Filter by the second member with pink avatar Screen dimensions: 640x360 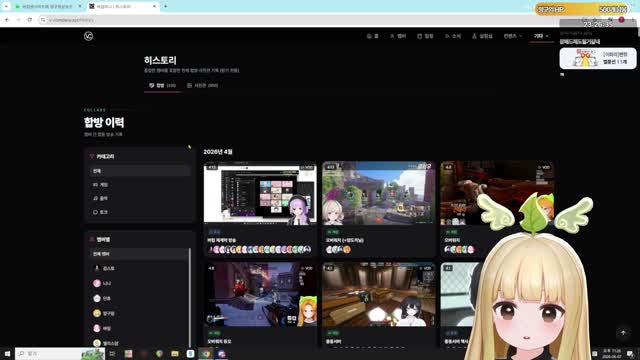(x=138, y=283)
